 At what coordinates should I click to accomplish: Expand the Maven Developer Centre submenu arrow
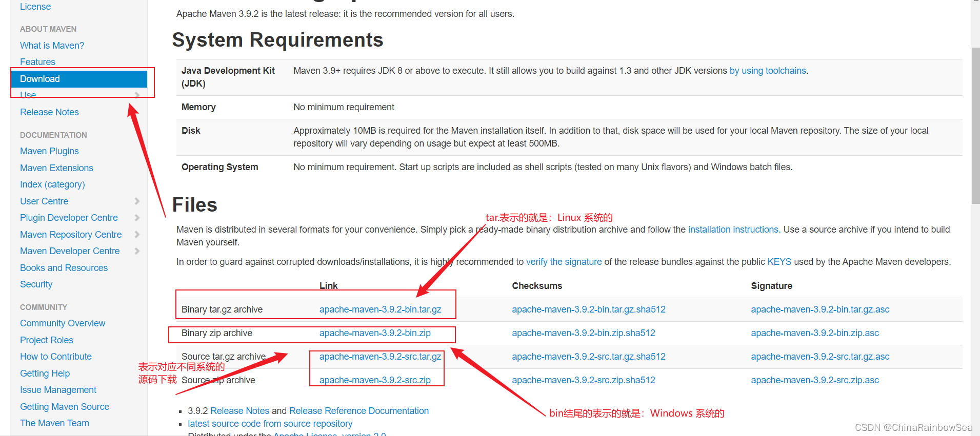[x=137, y=251]
